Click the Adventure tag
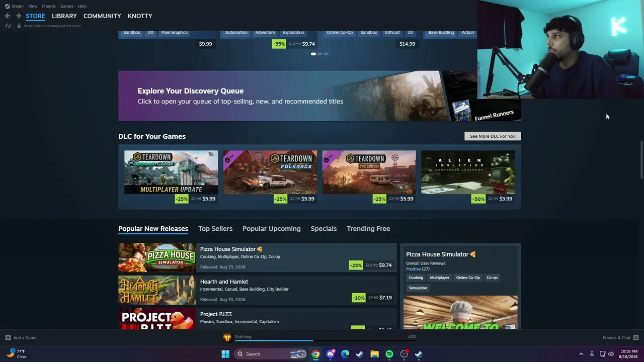This screenshot has height=362, width=644. (265, 33)
